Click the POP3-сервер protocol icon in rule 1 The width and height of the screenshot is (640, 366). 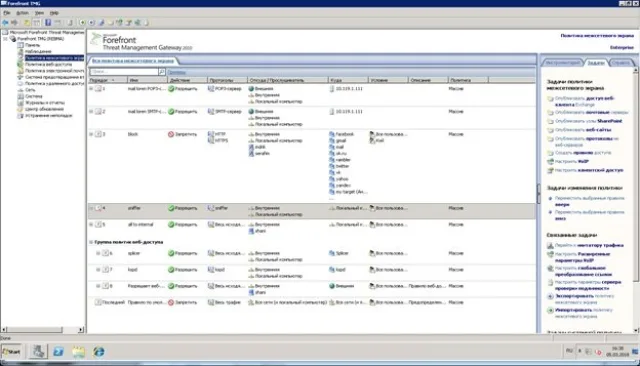211,89
